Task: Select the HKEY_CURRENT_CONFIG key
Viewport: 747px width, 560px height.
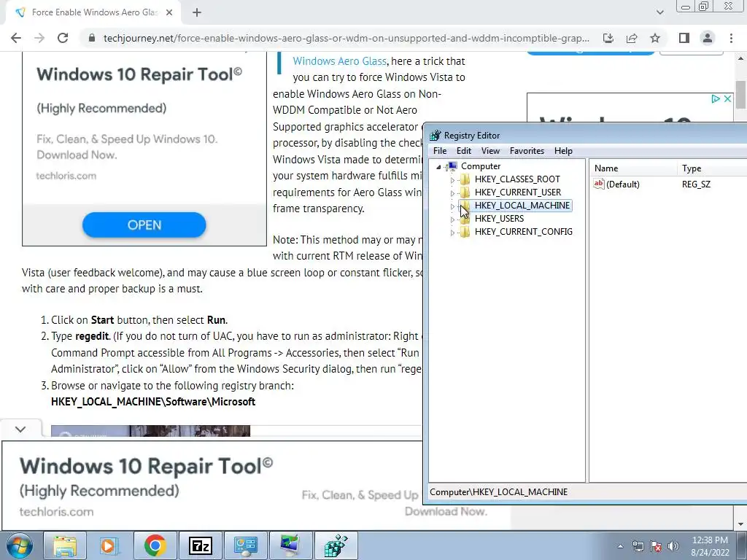Action: click(x=524, y=231)
